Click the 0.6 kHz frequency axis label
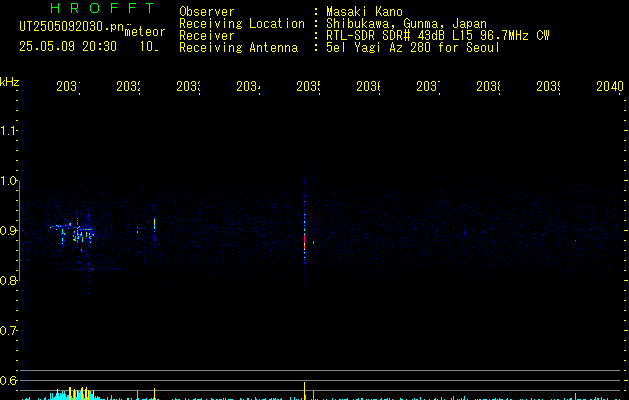 pyautogui.click(x=9, y=380)
